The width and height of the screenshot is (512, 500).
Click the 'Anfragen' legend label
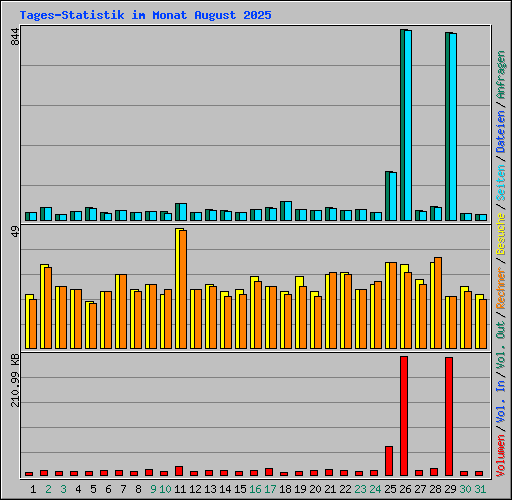pyautogui.click(x=501, y=75)
